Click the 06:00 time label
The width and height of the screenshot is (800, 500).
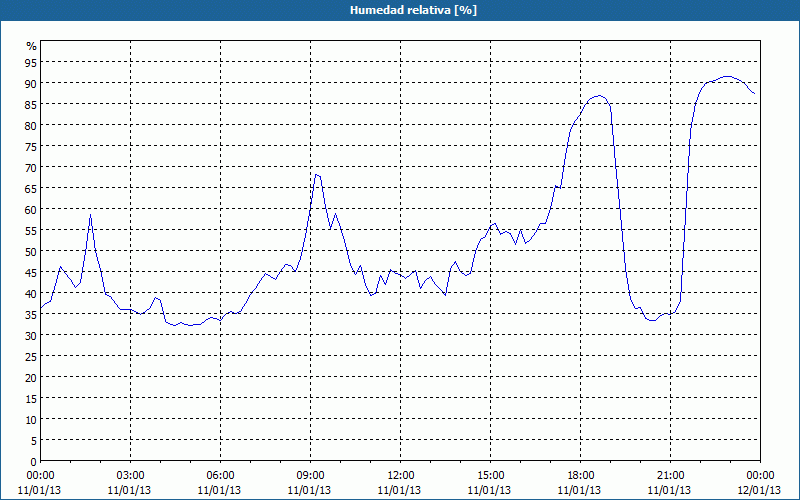point(220,476)
